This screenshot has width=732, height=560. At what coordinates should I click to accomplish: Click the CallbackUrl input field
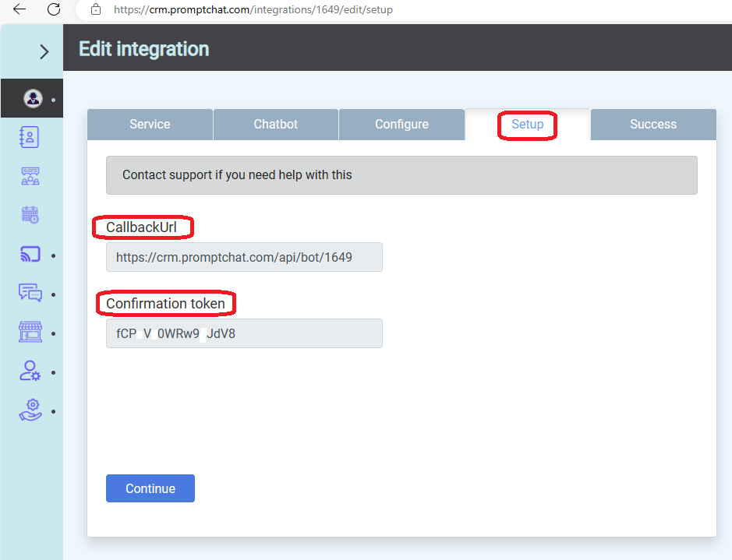click(244, 257)
